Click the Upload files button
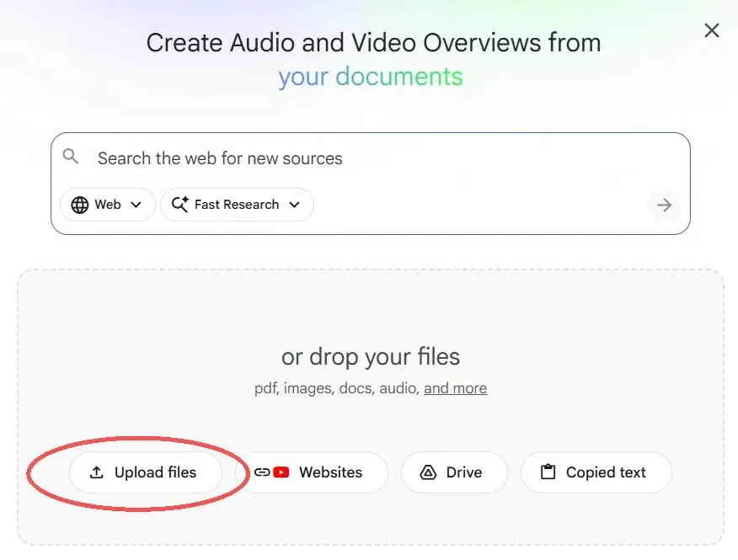This screenshot has width=738, height=560. click(146, 472)
